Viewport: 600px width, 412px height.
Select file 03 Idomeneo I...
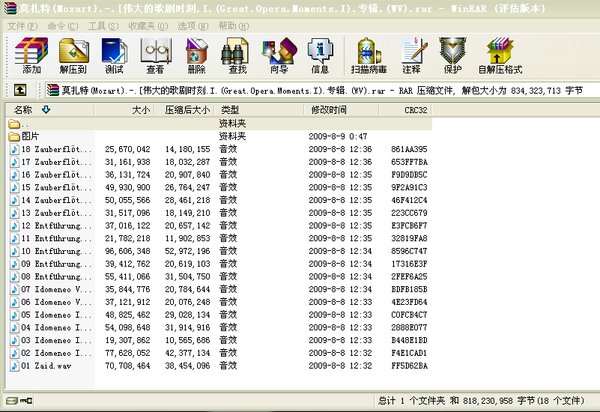click(57, 340)
